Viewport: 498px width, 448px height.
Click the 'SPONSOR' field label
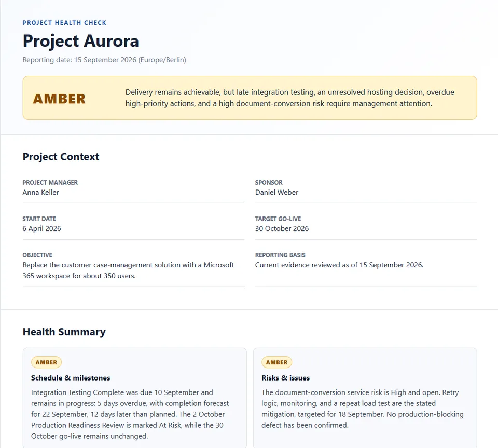coord(269,183)
